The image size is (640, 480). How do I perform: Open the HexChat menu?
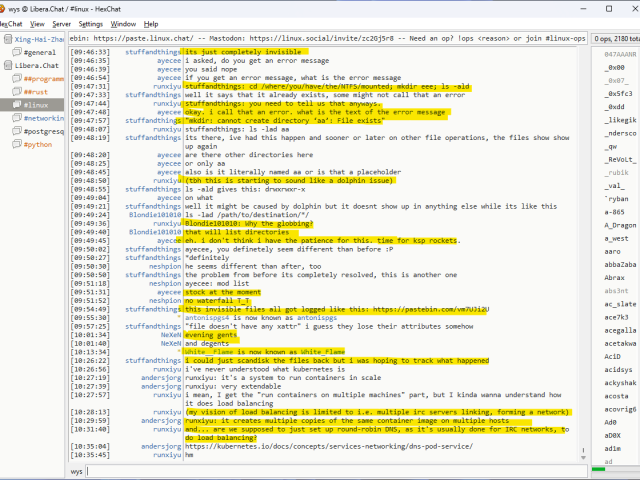pyautogui.click(x=12, y=23)
